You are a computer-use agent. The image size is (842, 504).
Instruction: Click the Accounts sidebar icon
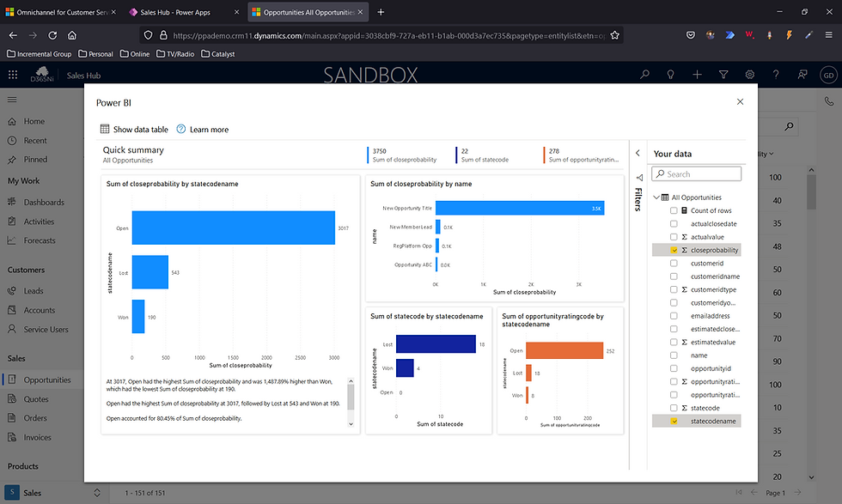click(12, 310)
